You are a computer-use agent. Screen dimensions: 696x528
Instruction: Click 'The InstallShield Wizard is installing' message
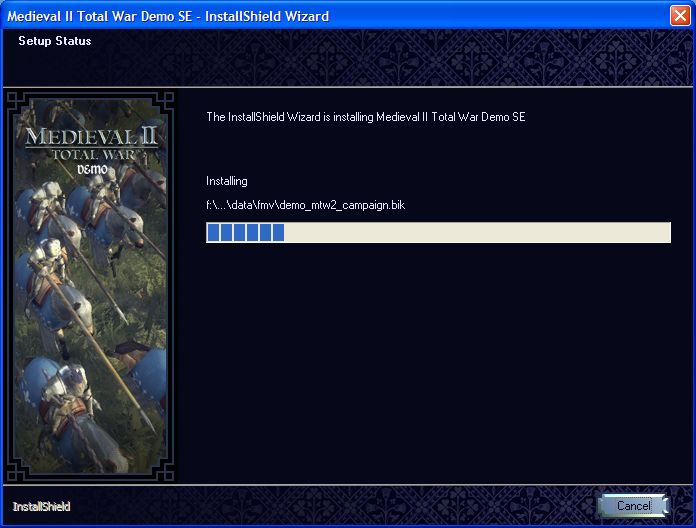tap(366, 117)
